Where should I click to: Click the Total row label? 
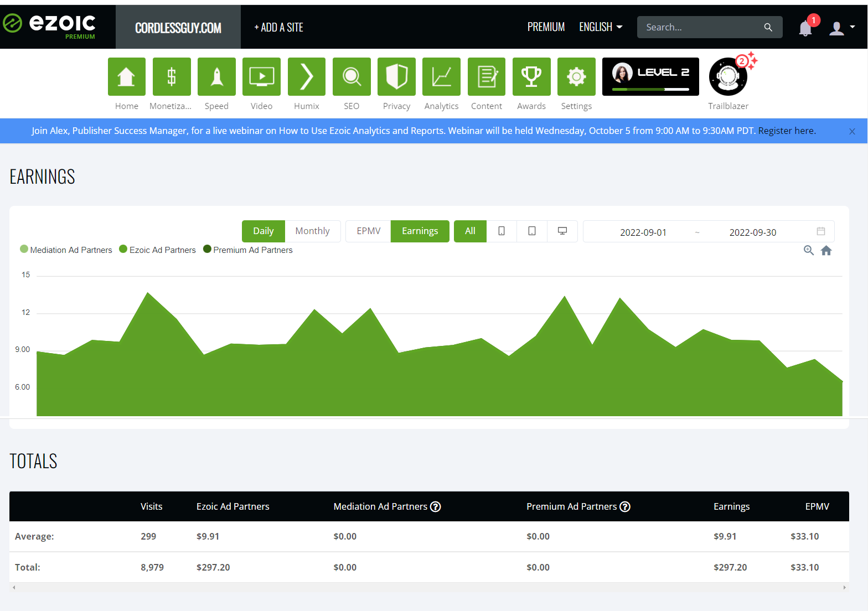click(x=27, y=567)
